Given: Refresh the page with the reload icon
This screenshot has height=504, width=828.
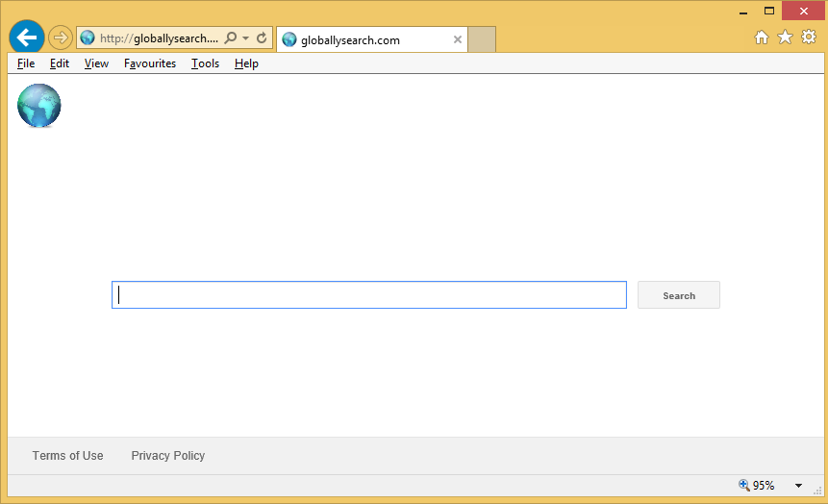Looking at the screenshot, I should click(x=262, y=38).
